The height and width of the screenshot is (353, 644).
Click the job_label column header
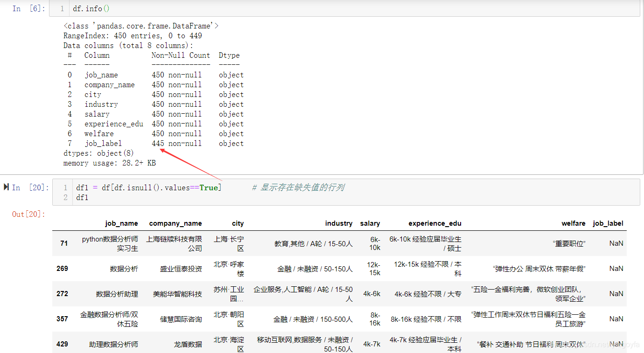[x=608, y=223]
